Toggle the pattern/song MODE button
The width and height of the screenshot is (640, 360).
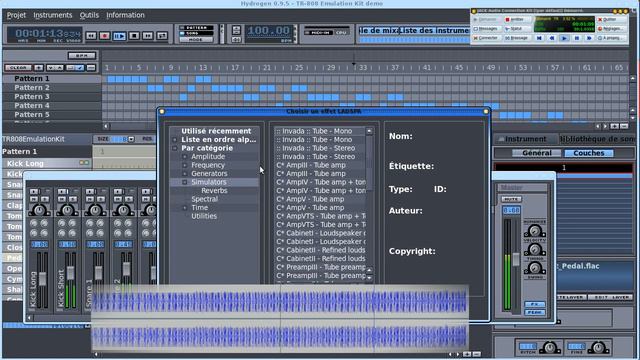196,40
